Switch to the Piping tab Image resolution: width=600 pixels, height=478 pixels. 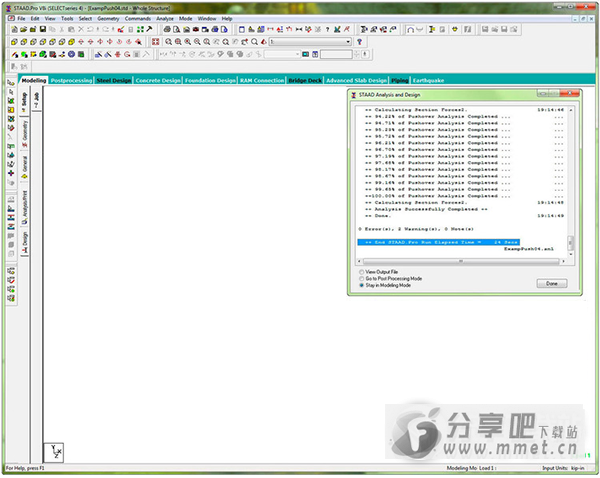(399, 80)
